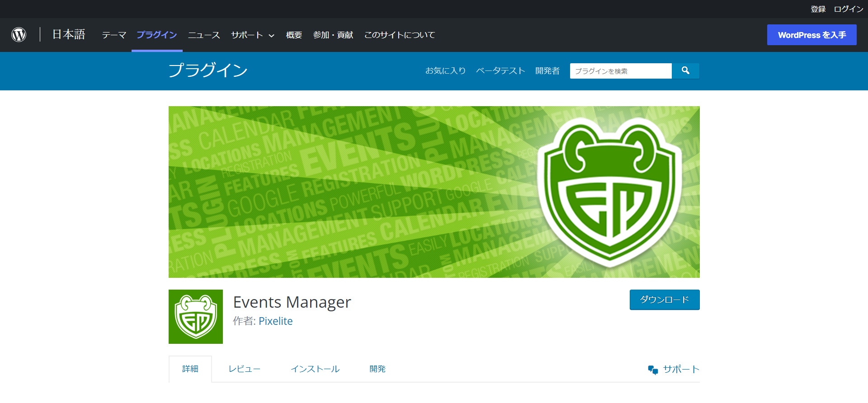
Task: Open the プラグイン menu item
Action: coord(157,35)
